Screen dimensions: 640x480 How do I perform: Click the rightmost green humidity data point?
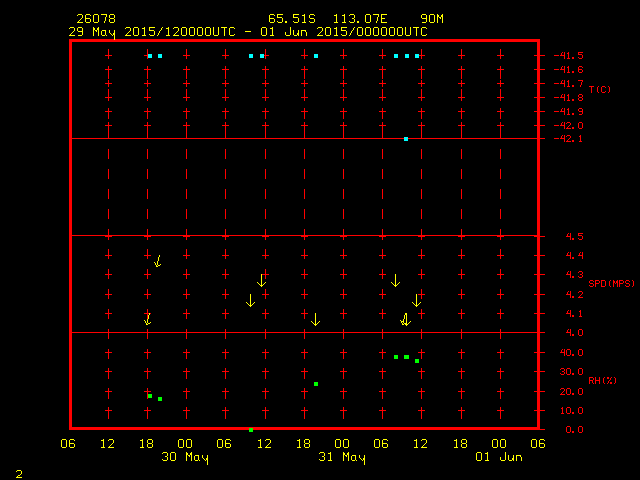(417, 360)
